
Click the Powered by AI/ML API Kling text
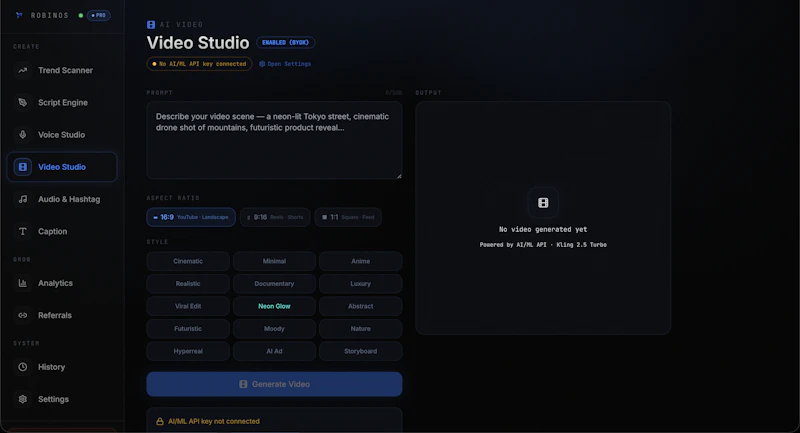click(x=543, y=245)
